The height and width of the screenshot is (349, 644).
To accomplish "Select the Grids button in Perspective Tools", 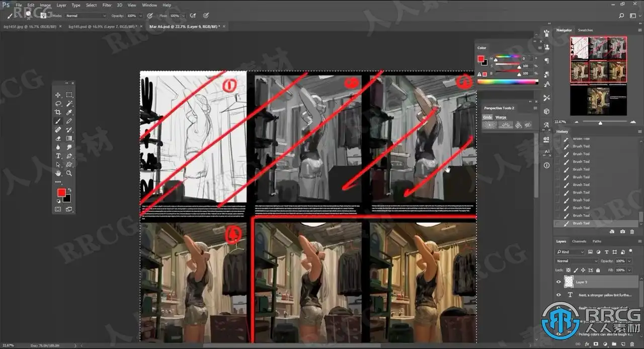I will pos(488,117).
